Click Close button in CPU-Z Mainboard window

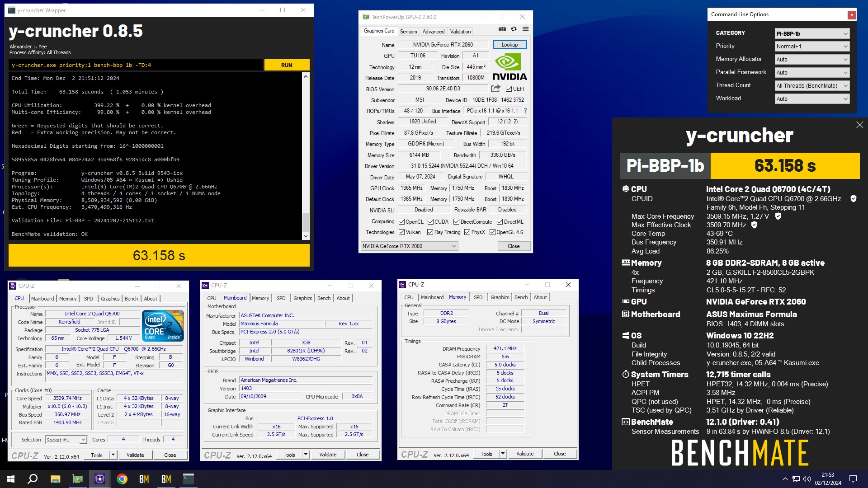pyautogui.click(x=363, y=455)
